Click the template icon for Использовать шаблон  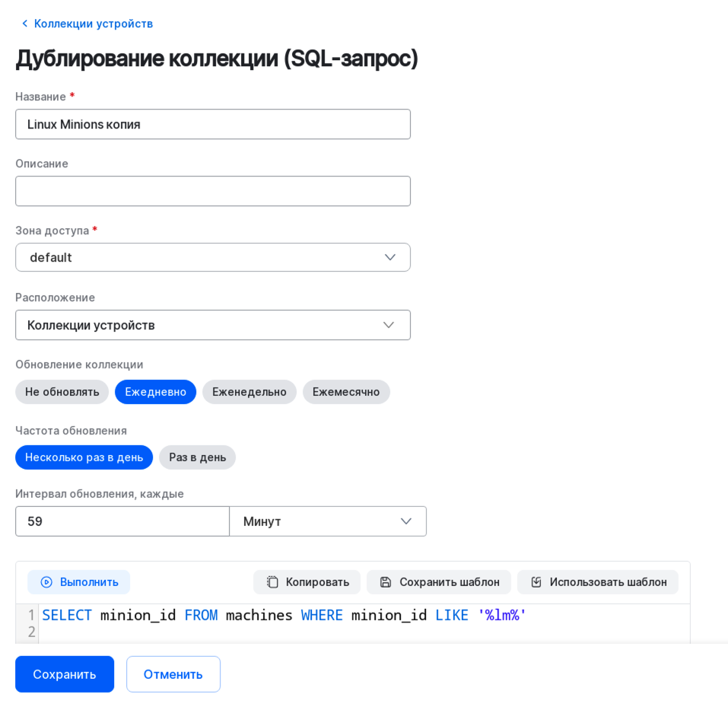click(x=536, y=582)
